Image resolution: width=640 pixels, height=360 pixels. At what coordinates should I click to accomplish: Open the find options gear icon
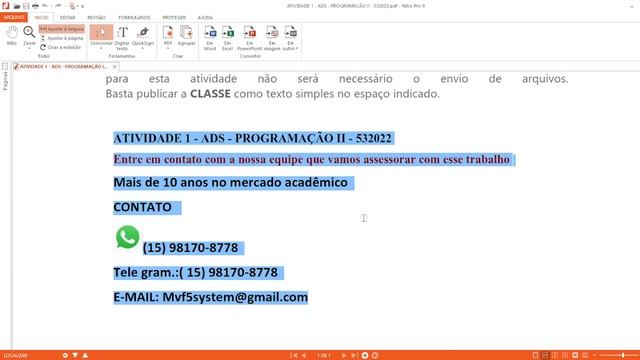(x=65, y=356)
